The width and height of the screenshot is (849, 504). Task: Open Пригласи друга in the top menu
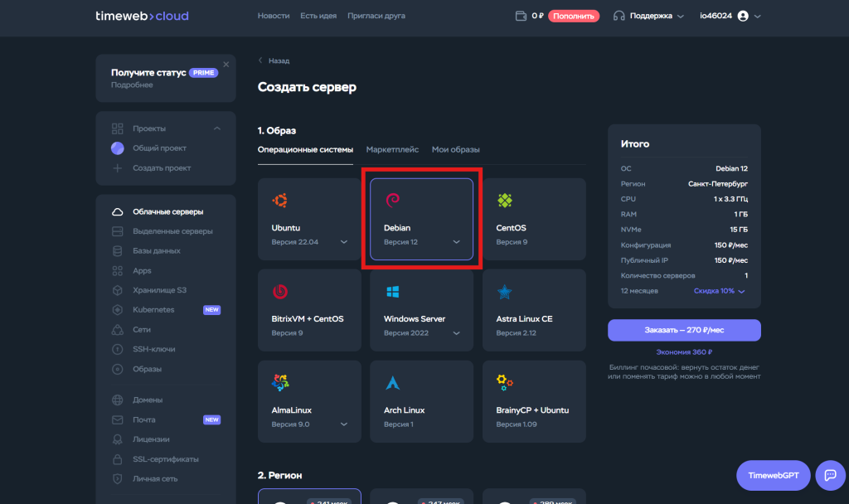[x=376, y=16]
